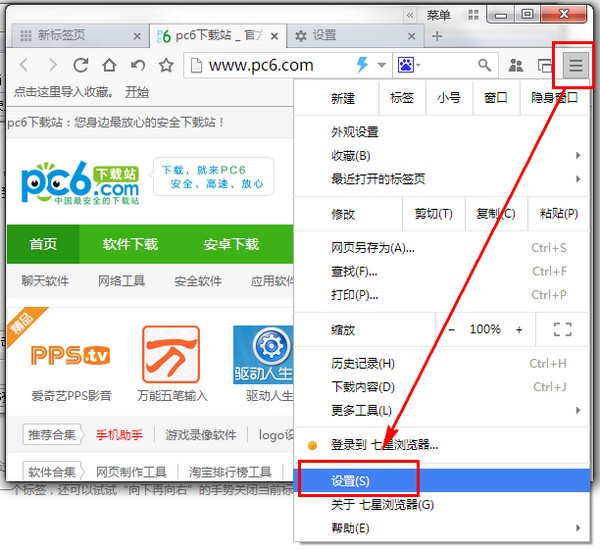The width and height of the screenshot is (600, 550).
Task: Click the lightning speed mode icon
Action: point(364,66)
